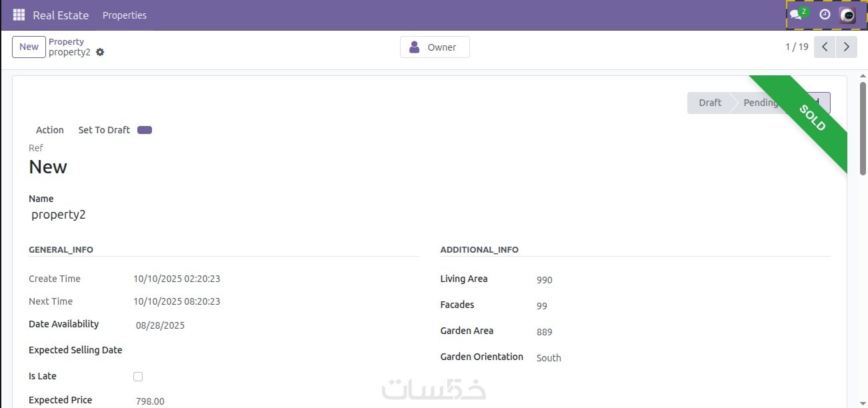Click the ADDITIONAL_INFO section heading
This screenshot has width=868, height=408.
tap(479, 250)
